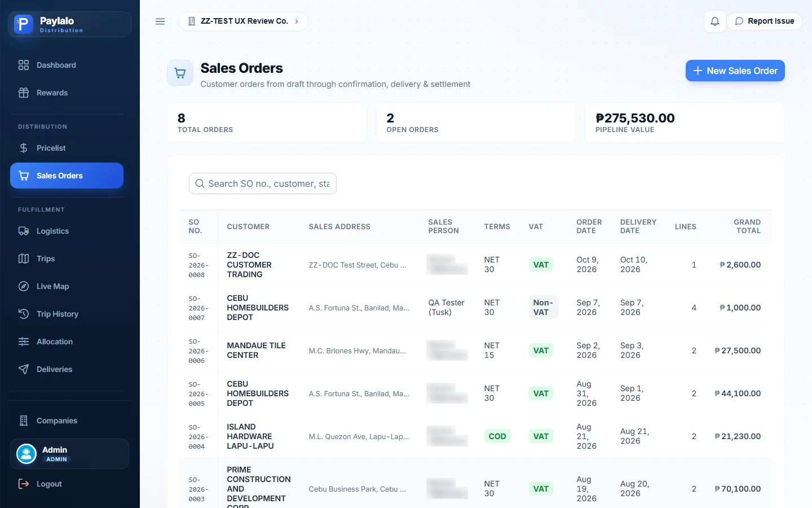The height and width of the screenshot is (508, 812).
Task: Select the ₱44,100.00 grand total
Action: [x=738, y=393]
